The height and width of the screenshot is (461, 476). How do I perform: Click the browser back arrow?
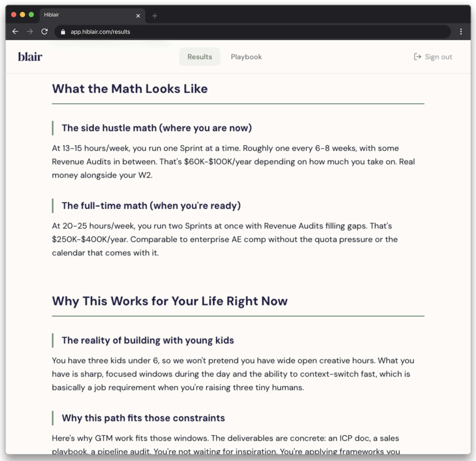(x=15, y=32)
